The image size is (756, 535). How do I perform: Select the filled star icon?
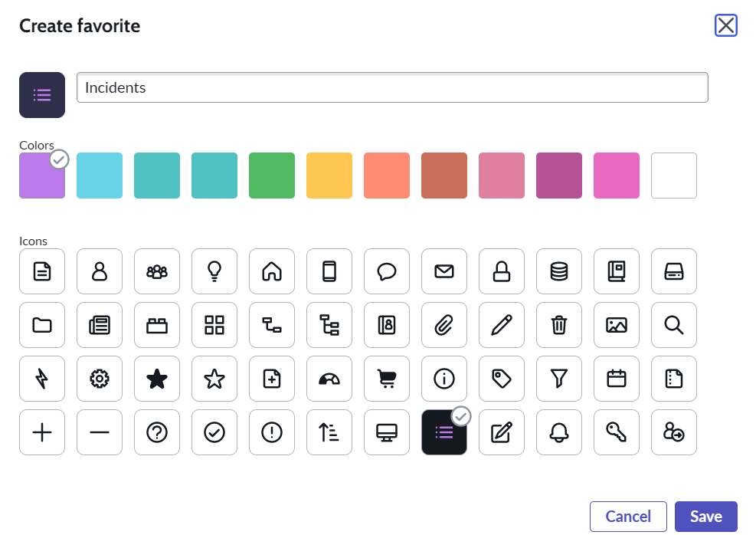click(x=157, y=379)
